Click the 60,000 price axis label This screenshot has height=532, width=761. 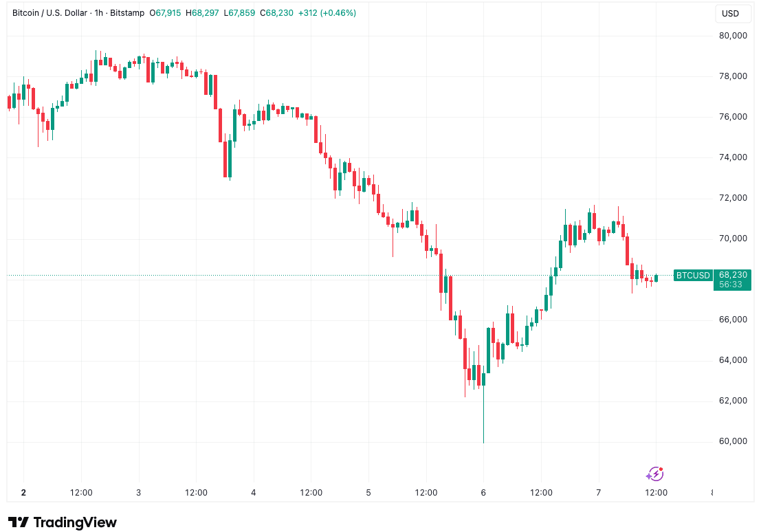pyautogui.click(x=733, y=441)
